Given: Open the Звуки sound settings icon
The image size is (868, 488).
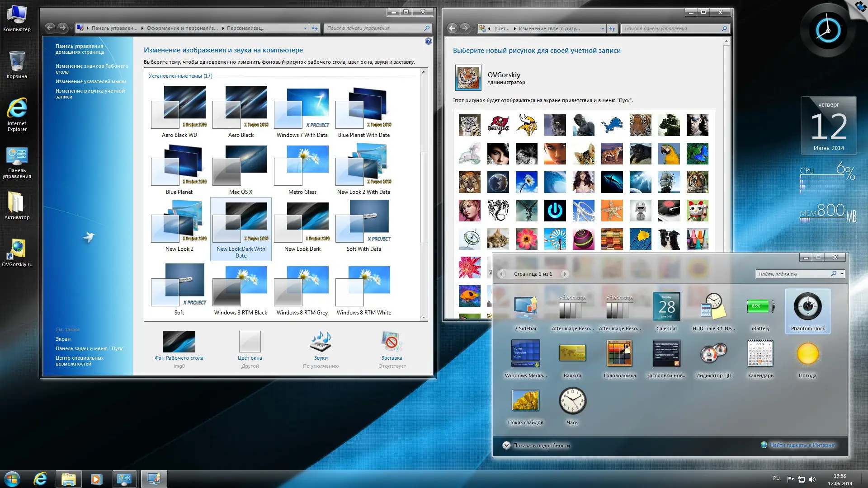Looking at the screenshot, I should [321, 342].
